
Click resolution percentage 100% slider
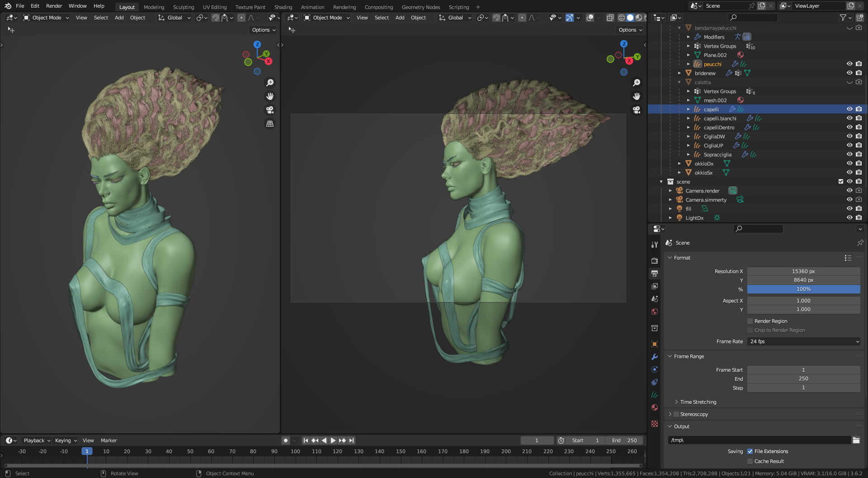[803, 289]
